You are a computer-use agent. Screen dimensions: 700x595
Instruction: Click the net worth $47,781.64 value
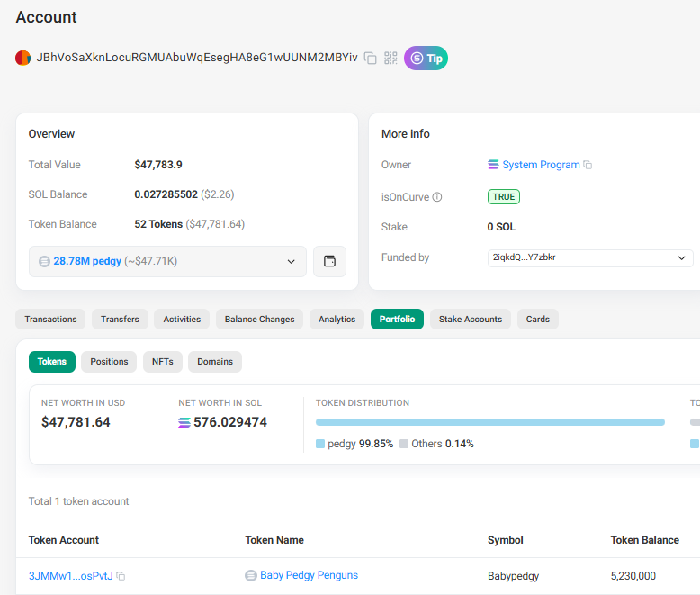click(x=76, y=422)
